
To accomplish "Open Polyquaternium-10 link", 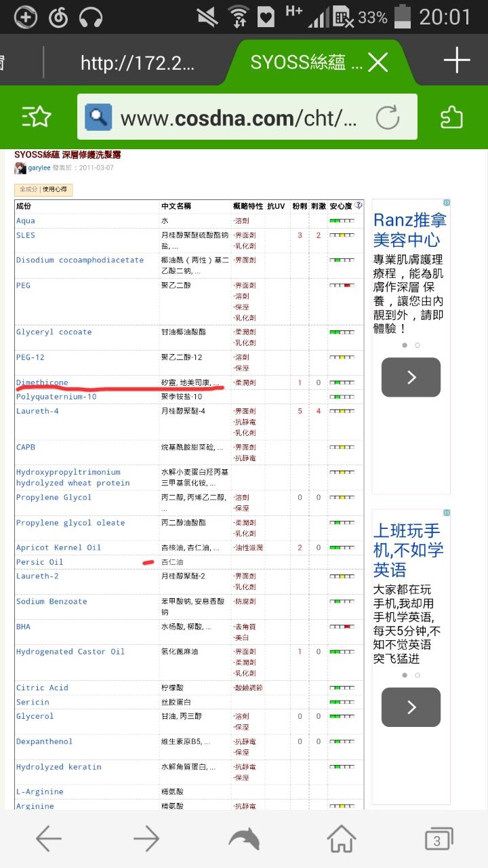I will [56, 397].
